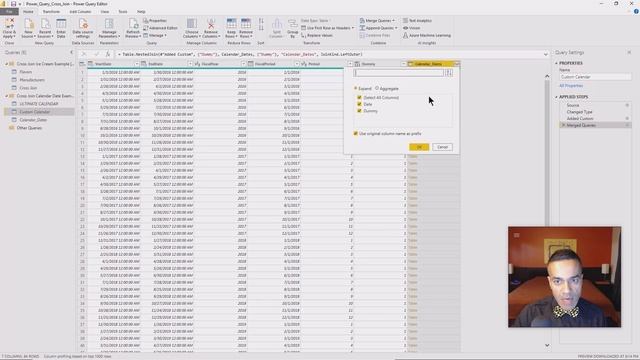Collapse the Queries pane arrow
The image size is (640, 360).
72,52
